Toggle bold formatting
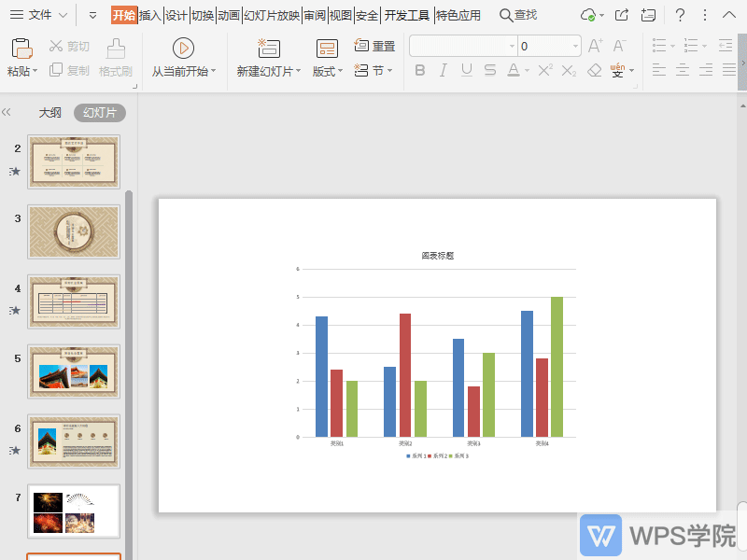Screen dimensions: 747x560 click(x=419, y=71)
